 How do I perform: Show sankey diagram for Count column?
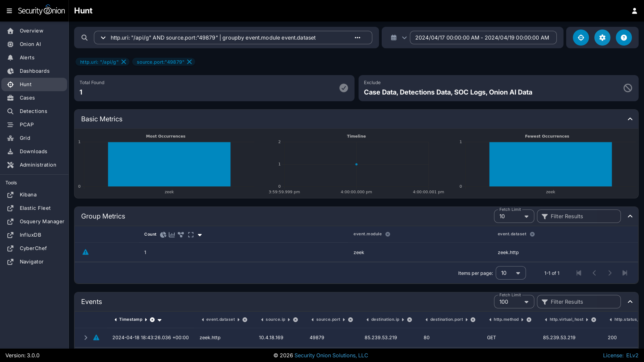coord(181,235)
